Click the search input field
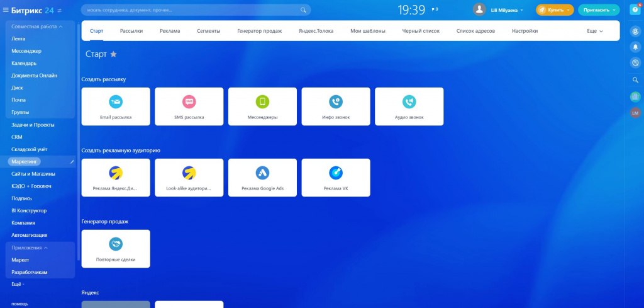644x308 pixels. (196, 10)
